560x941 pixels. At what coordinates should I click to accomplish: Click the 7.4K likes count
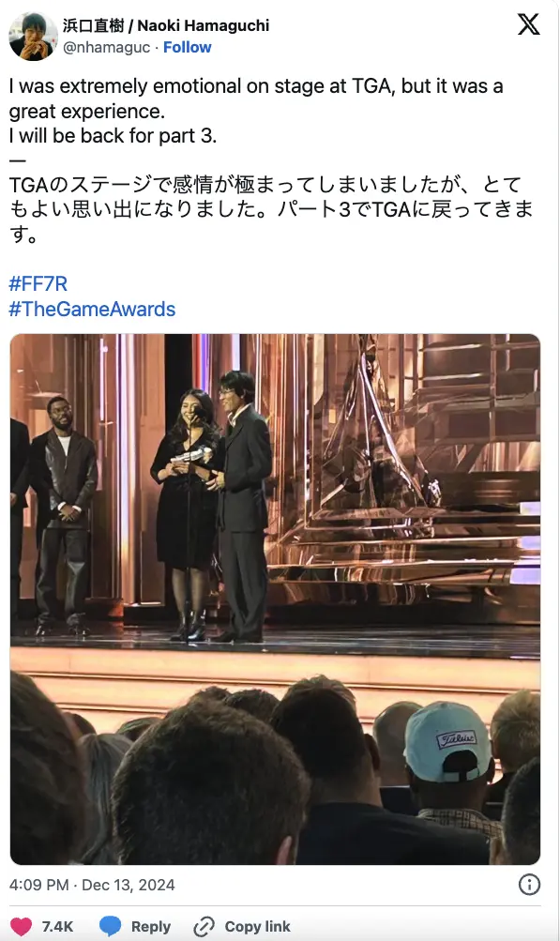click(x=57, y=927)
